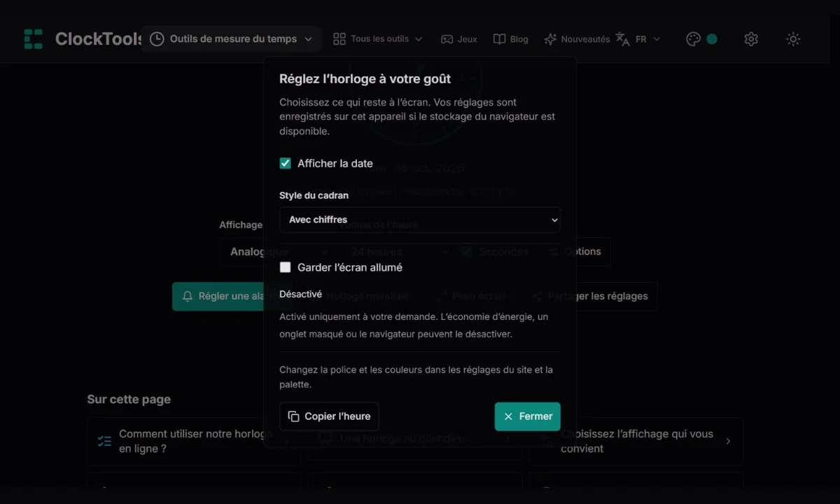Click the Style du cadran label
This screenshot has height=504, width=840.
[x=314, y=195]
